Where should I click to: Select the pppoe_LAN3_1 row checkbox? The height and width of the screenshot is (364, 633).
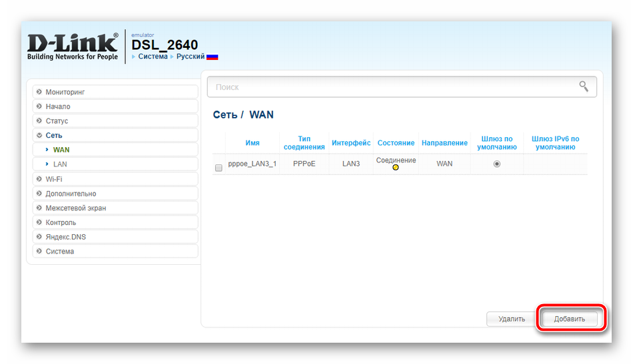pos(219,168)
